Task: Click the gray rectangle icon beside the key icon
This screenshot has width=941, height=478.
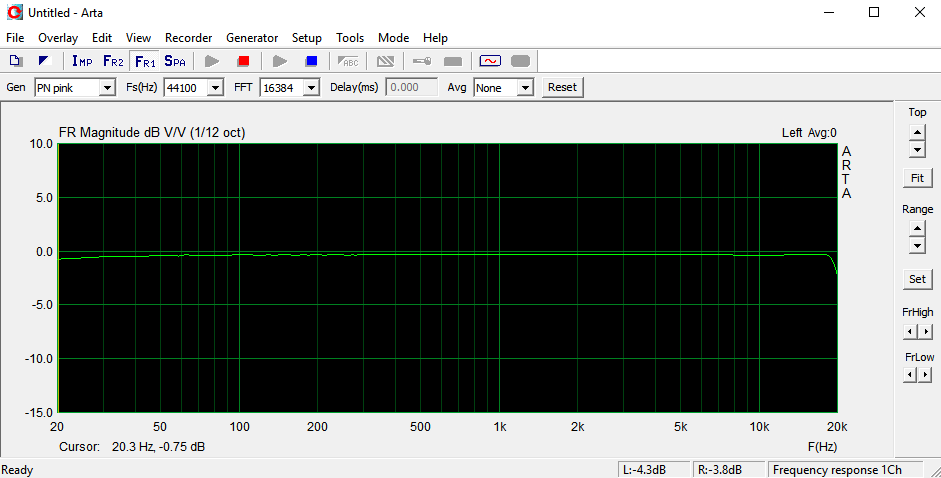Action: click(452, 61)
